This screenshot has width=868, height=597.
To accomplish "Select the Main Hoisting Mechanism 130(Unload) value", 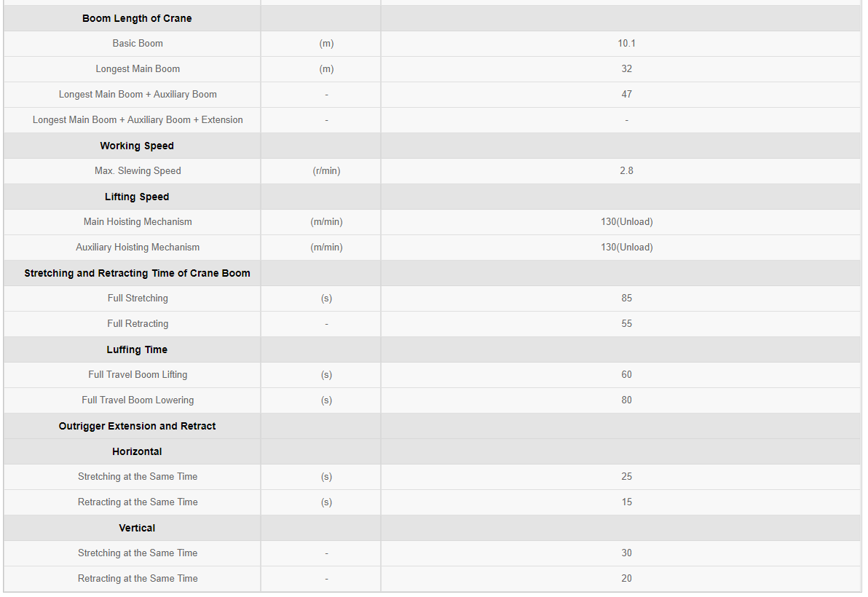I will [x=626, y=221].
